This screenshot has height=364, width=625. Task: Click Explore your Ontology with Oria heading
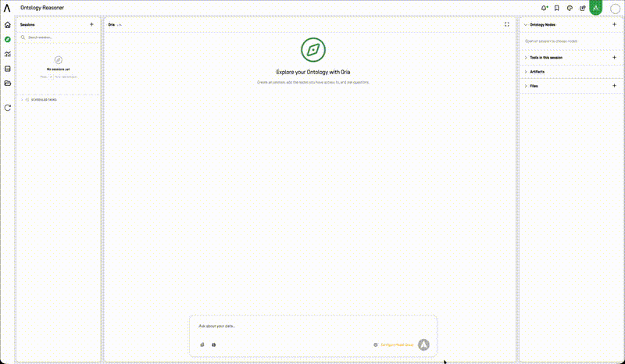pos(313,72)
